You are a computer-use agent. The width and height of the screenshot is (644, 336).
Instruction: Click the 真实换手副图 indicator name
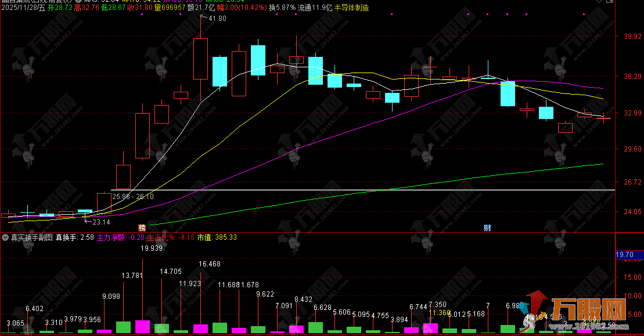point(32,237)
